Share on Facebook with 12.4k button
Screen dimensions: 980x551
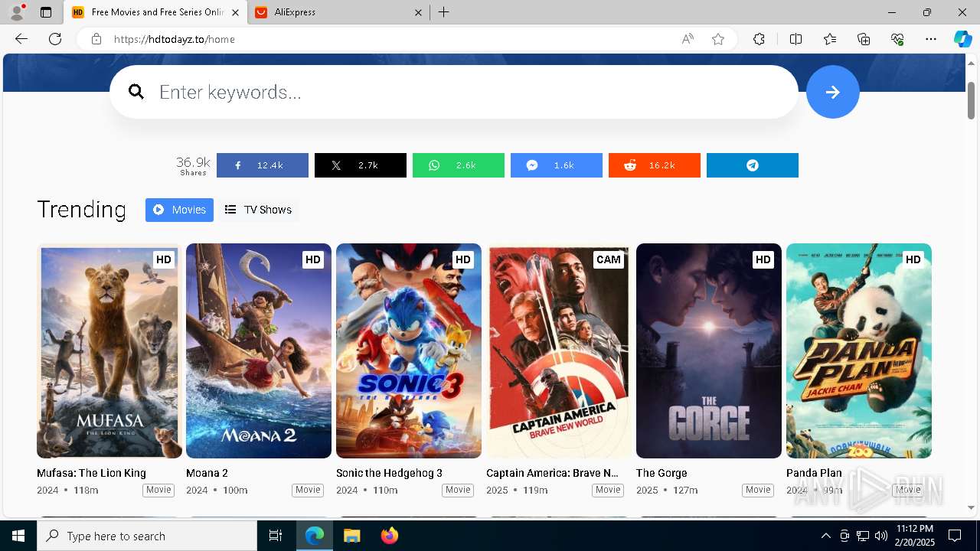pyautogui.click(x=263, y=165)
